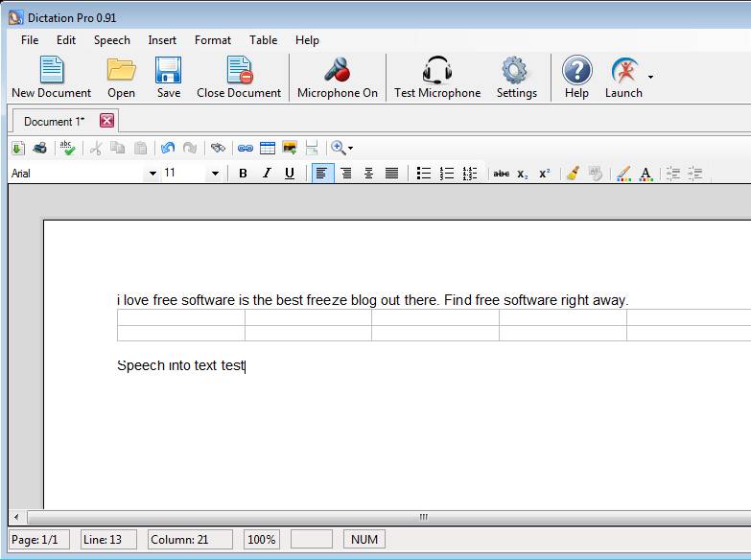Copy selection with copy icon
The width and height of the screenshot is (751, 560).
click(117, 148)
